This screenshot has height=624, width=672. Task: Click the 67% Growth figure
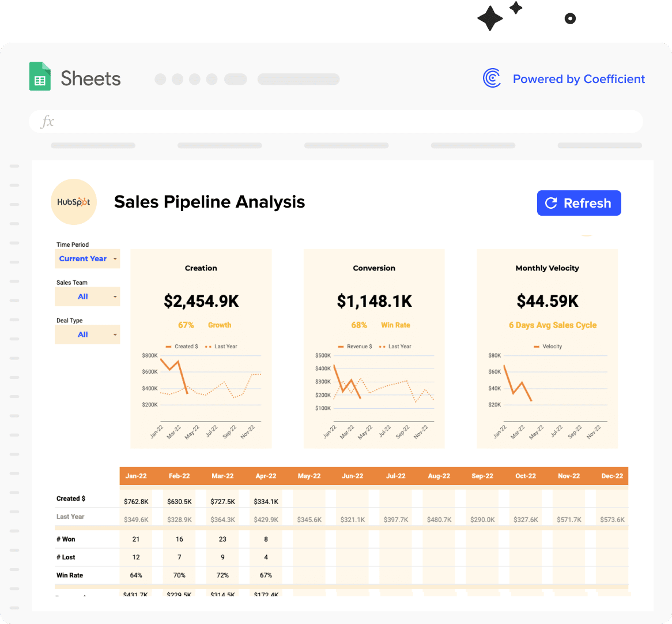coord(205,325)
